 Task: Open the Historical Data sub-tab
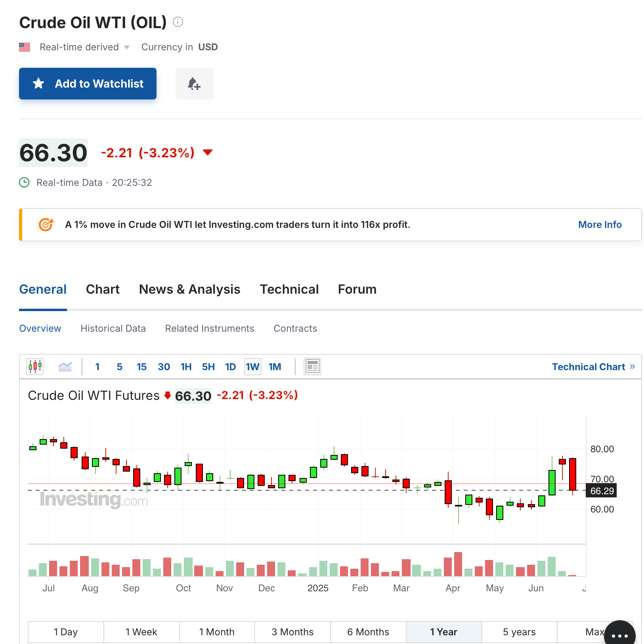pos(113,329)
